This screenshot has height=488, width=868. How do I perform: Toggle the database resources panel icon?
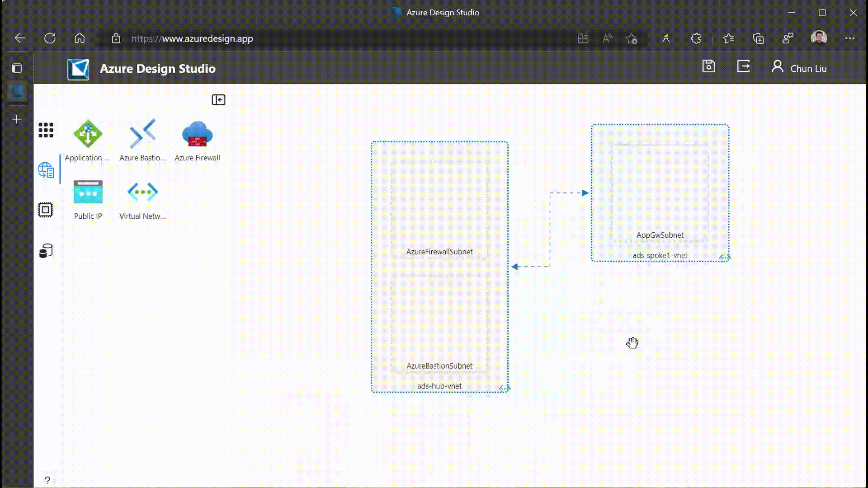click(46, 250)
